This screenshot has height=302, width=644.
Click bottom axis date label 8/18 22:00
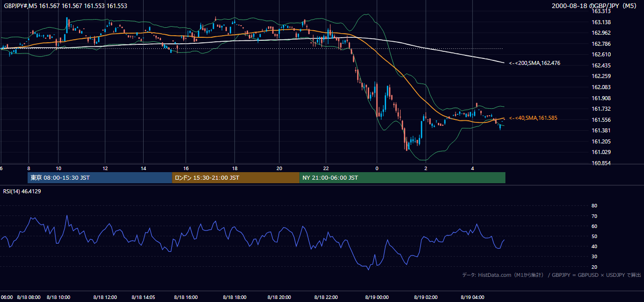326,297
